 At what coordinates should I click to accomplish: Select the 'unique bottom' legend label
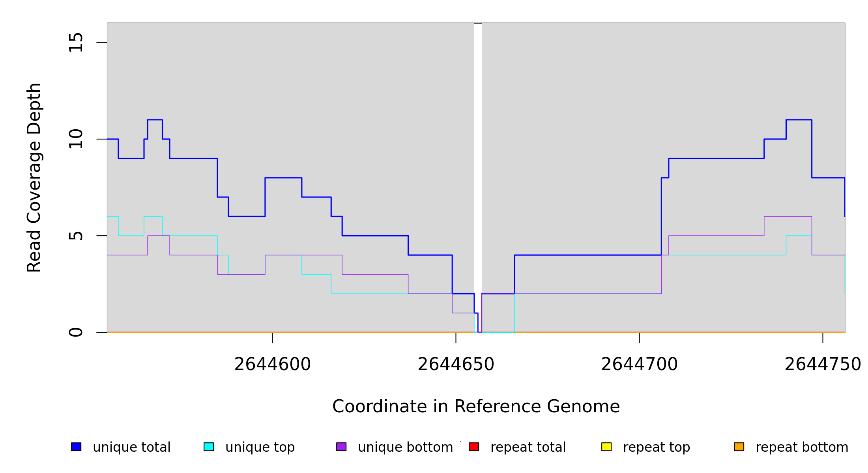point(405,447)
